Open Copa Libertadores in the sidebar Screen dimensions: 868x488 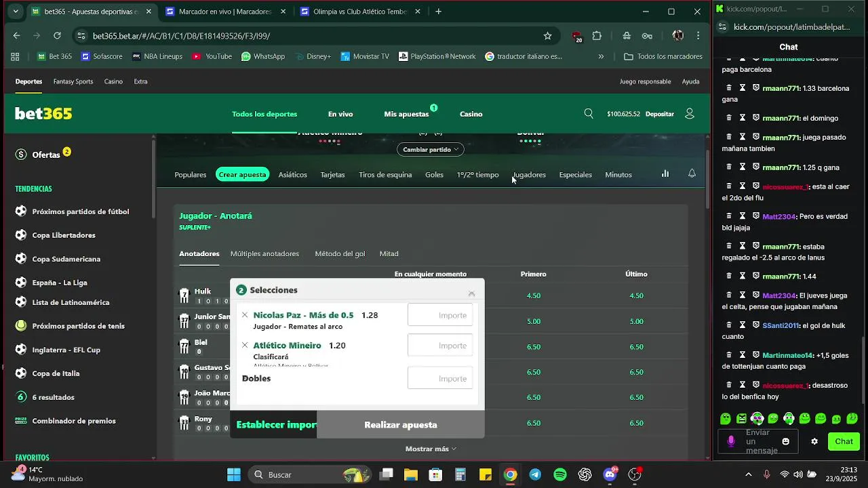pyautogui.click(x=64, y=235)
